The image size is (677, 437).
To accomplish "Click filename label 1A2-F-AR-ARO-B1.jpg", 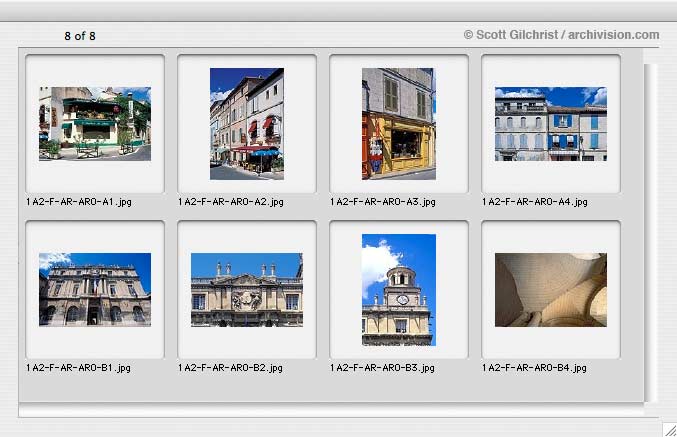I will pyautogui.click(x=78, y=368).
